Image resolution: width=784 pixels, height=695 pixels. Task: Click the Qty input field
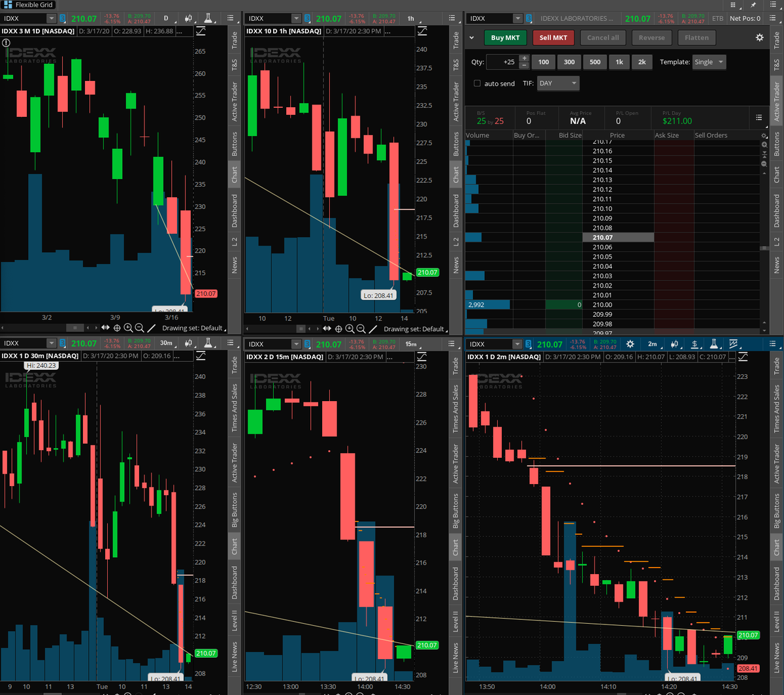(504, 62)
